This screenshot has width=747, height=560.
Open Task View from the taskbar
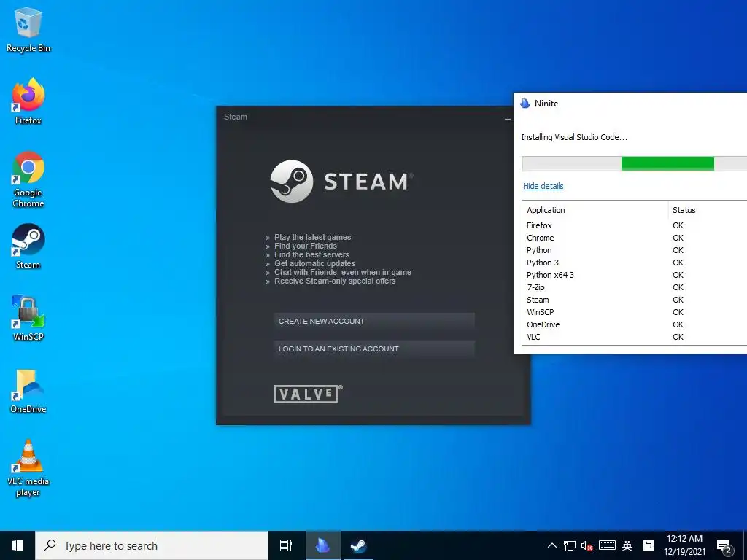point(286,545)
